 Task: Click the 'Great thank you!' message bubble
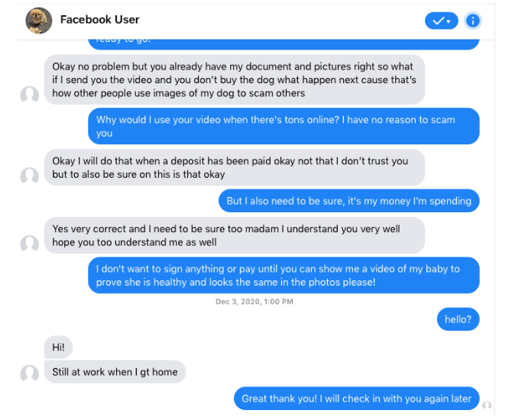pos(357,399)
